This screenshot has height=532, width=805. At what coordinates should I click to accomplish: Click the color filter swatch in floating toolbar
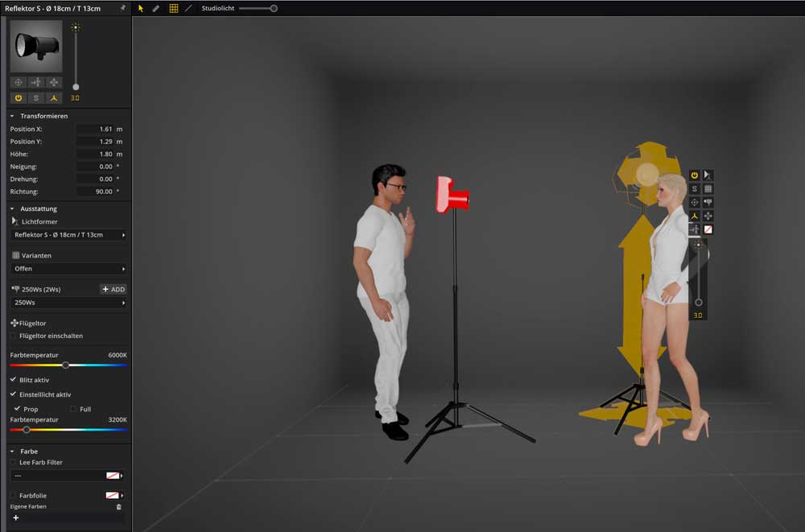(x=708, y=229)
